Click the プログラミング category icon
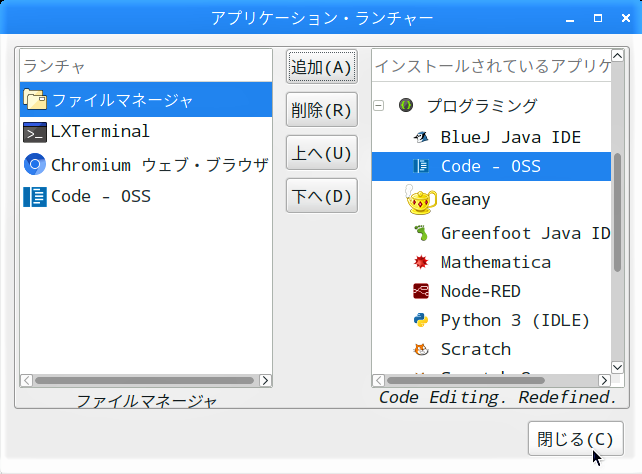 406,105
